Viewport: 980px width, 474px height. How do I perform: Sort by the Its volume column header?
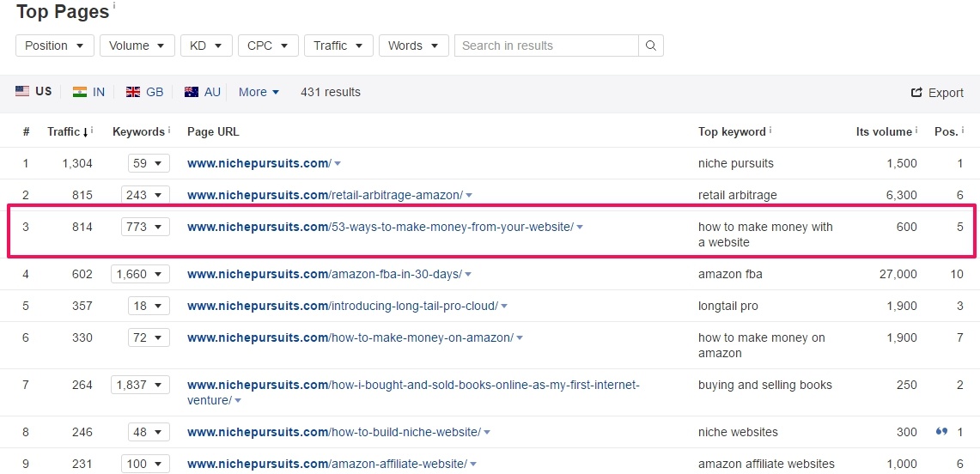pos(884,131)
